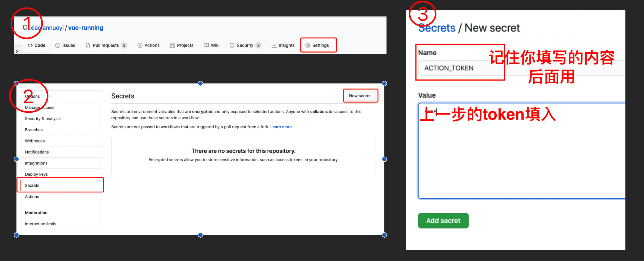
Task: Expand the side chevron arrow
Action: pos(17,51)
